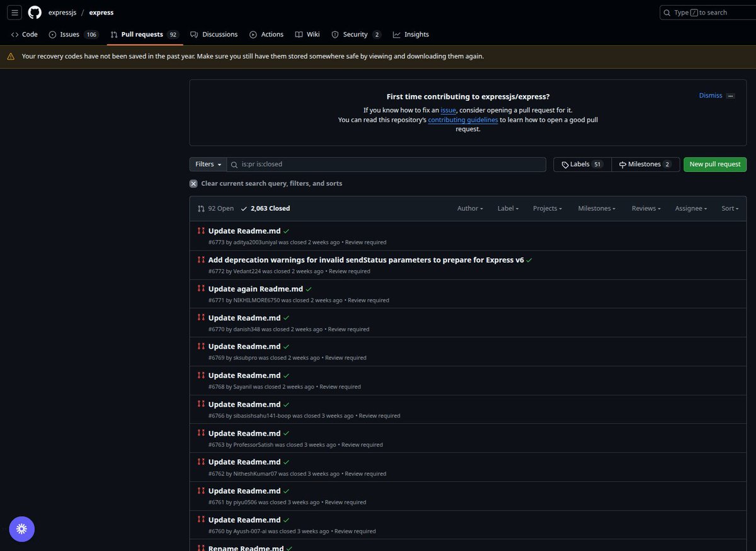View check status of 'Update again Readme.md'
Screen dimensions: 756x551
pos(309,289)
